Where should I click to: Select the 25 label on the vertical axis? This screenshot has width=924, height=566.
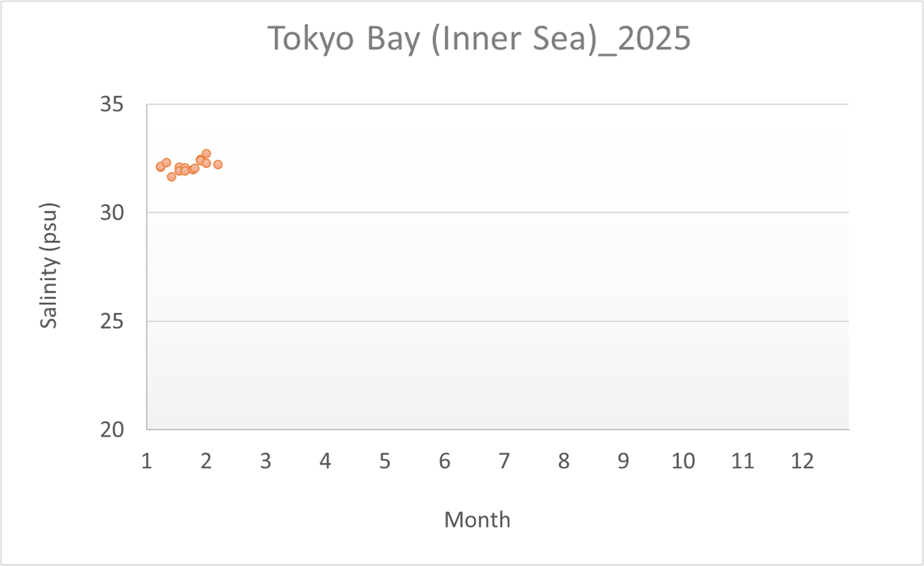pyautogui.click(x=112, y=321)
